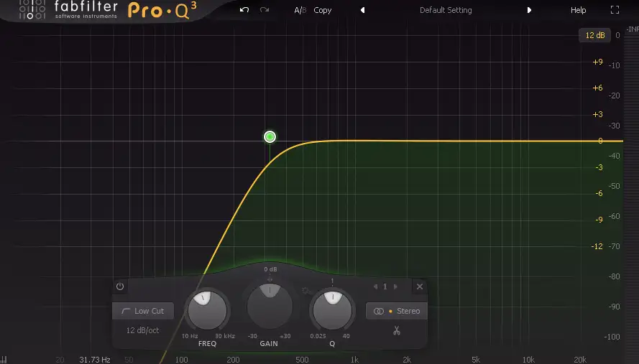639x364 pixels.
Task: Copy the current state to the other slot
Action: [322, 10]
